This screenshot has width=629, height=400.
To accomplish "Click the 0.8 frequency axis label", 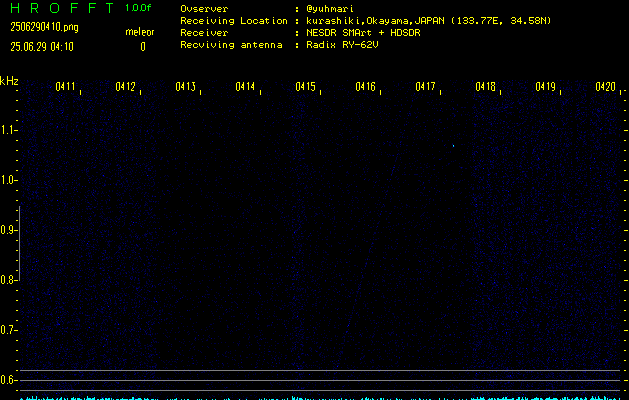I will click(7, 280).
